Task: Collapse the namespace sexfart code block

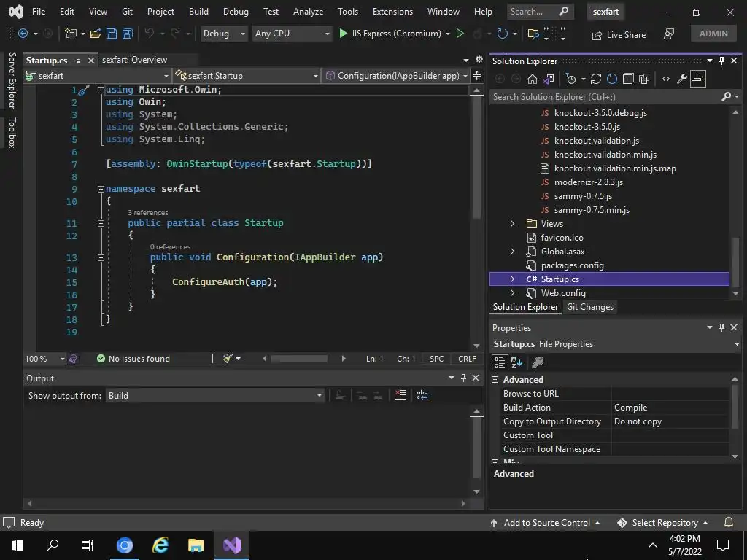Action: click(x=101, y=189)
